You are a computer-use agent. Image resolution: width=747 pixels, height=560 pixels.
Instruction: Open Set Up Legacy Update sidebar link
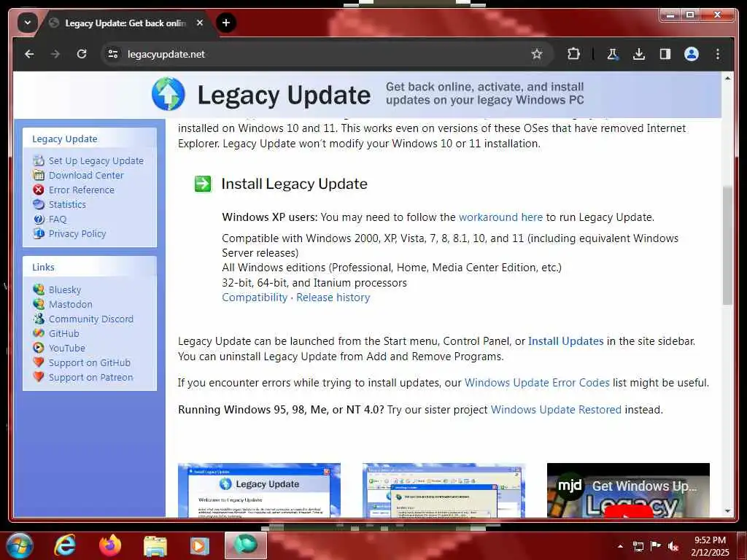coord(96,161)
